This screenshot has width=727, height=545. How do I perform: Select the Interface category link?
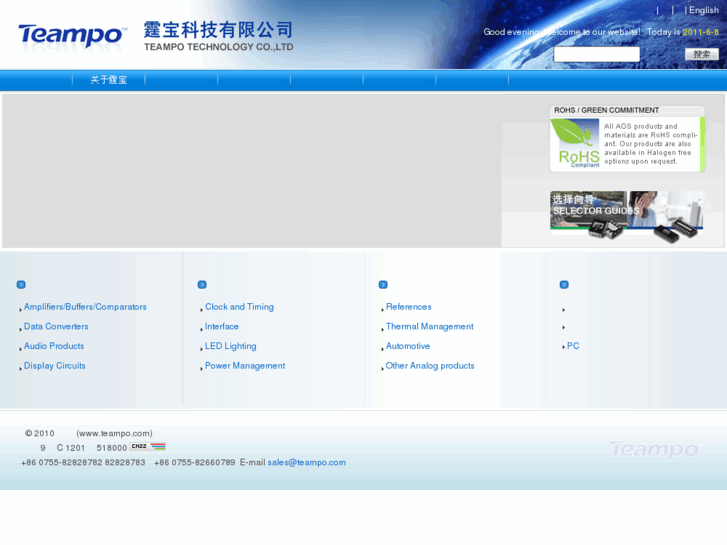coord(222,326)
